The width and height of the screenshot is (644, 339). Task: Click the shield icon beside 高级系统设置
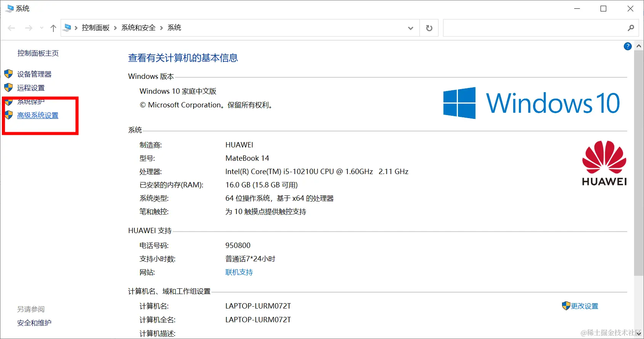8,115
